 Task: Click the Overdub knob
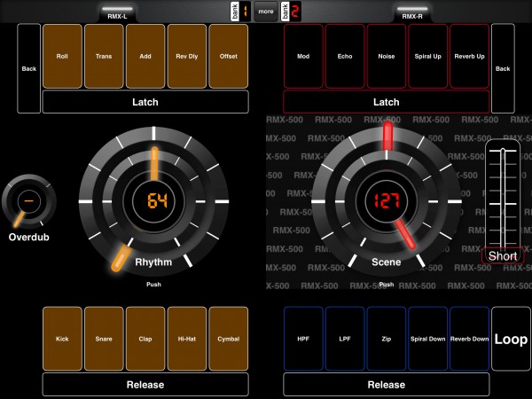pos(29,201)
